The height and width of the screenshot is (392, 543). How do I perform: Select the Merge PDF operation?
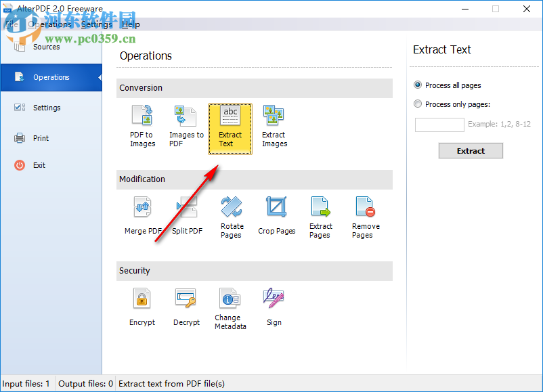click(143, 216)
